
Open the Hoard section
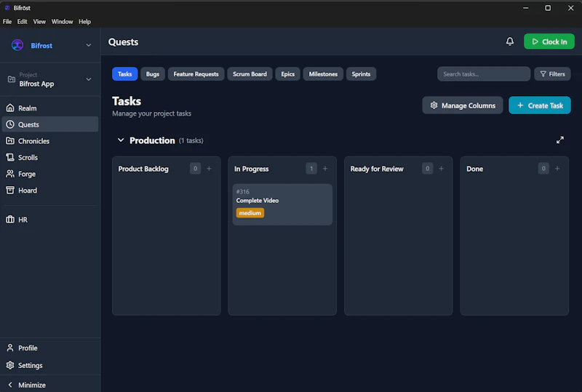(x=50, y=191)
